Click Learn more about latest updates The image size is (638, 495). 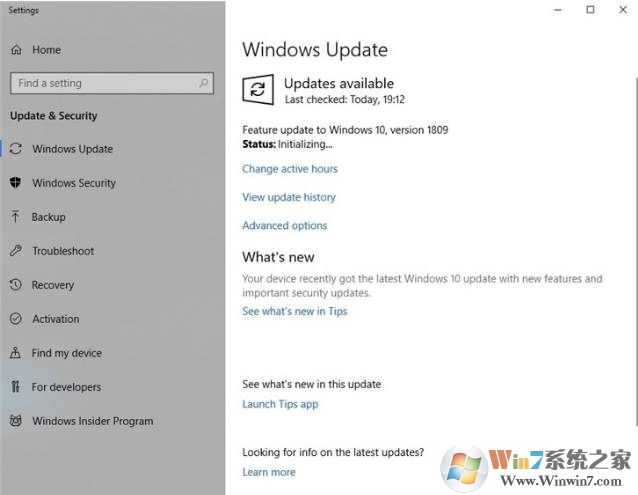(269, 472)
